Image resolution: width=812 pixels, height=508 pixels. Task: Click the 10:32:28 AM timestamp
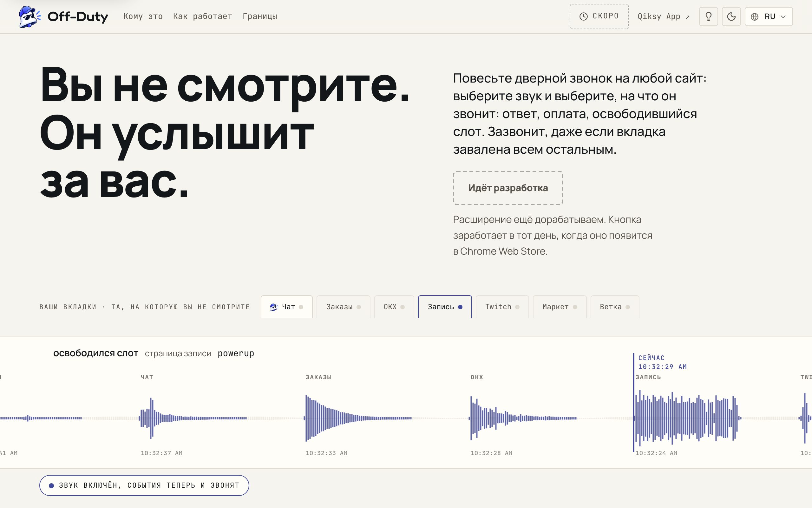click(x=491, y=453)
